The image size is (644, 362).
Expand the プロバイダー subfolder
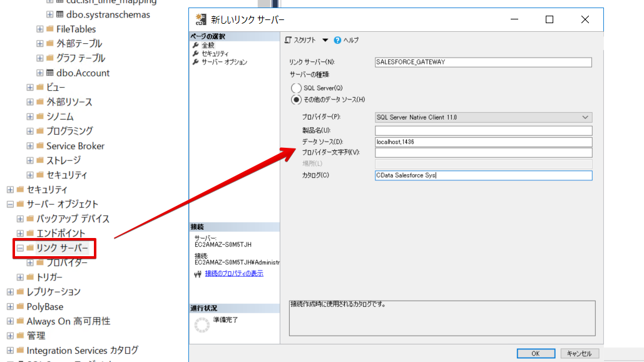tap(30, 262)
